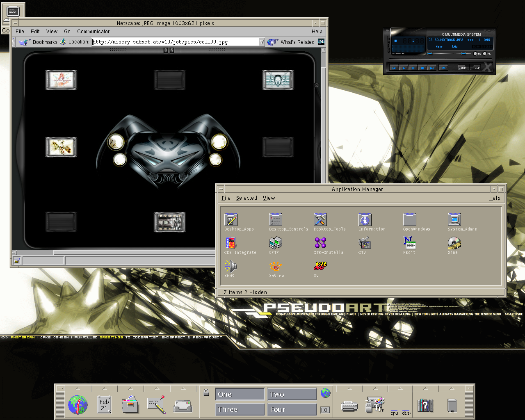Image resolution: width=525 pixels, height=420 pixels.
Task: Switch to workspace Three
Action: pyautogui.click(x=240, y=409)
